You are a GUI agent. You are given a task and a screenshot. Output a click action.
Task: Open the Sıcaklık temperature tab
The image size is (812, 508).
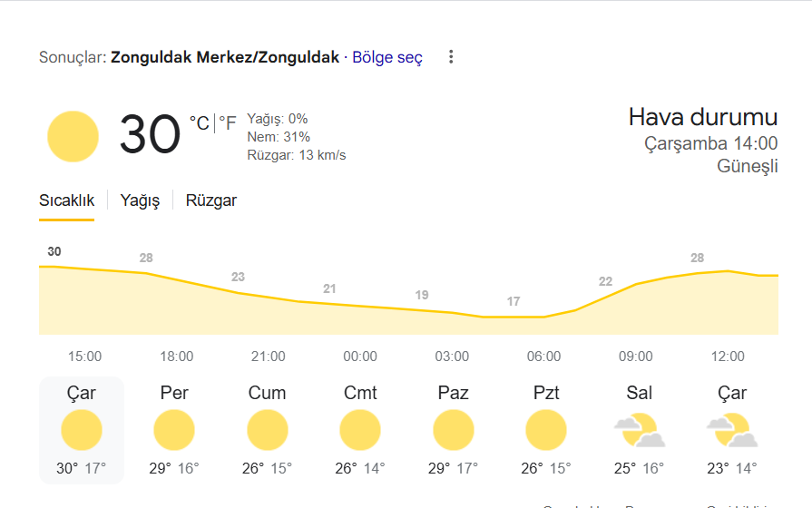67,200
